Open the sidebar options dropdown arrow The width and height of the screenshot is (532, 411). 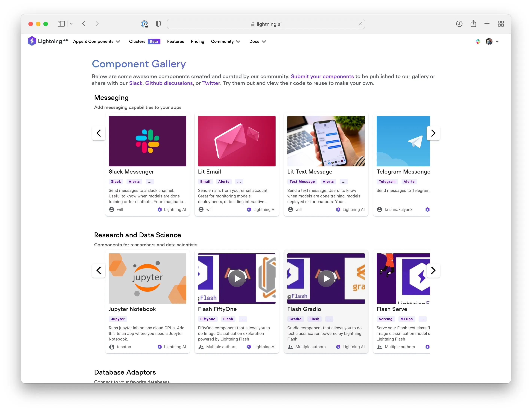pyautogui.click(x=71, y=24)
